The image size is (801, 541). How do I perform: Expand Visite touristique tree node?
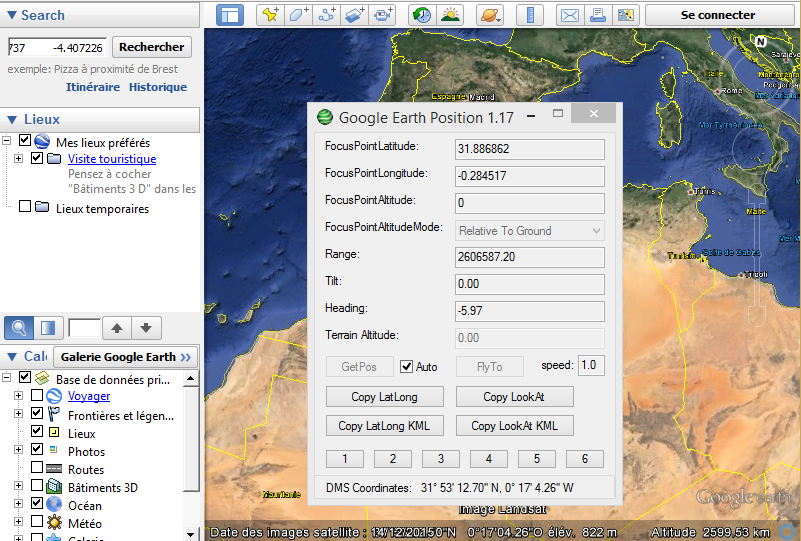[18, 158]
